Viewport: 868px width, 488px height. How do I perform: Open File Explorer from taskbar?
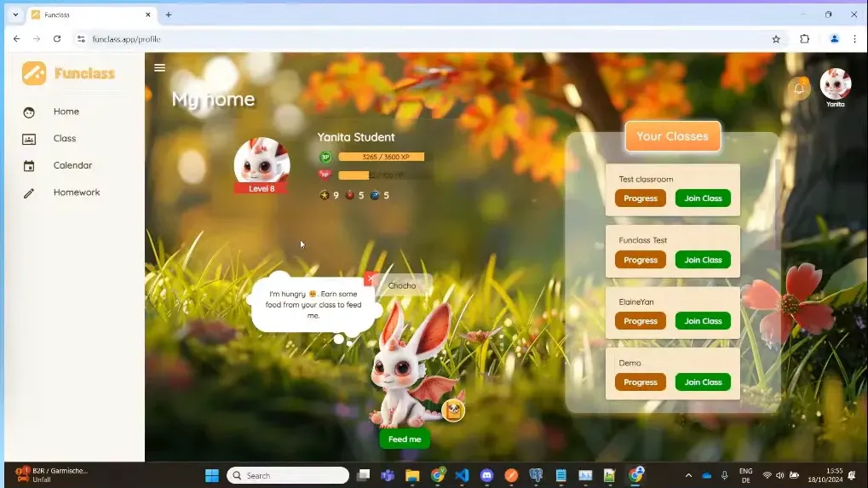point(412,475)
